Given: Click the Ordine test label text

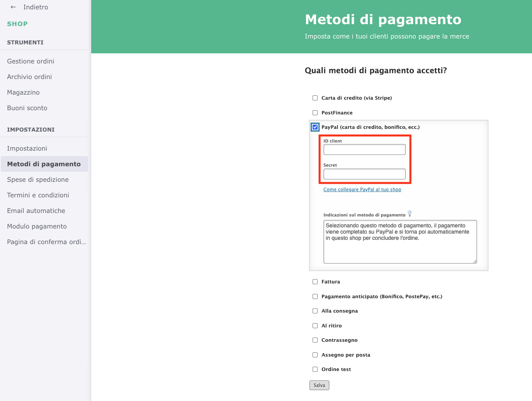Looking at the screenshot, I should 336,369.
